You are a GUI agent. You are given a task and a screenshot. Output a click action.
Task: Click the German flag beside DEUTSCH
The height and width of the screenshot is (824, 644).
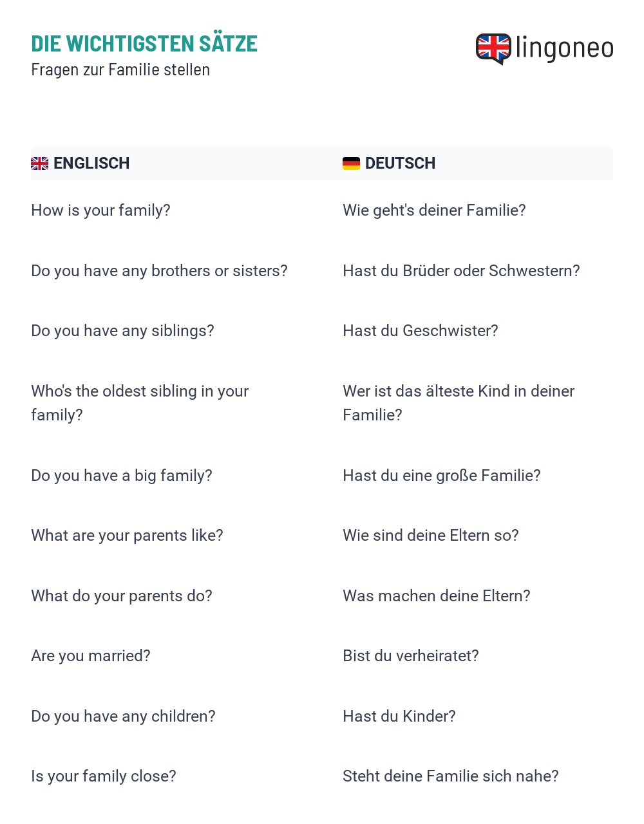point(351,164)
